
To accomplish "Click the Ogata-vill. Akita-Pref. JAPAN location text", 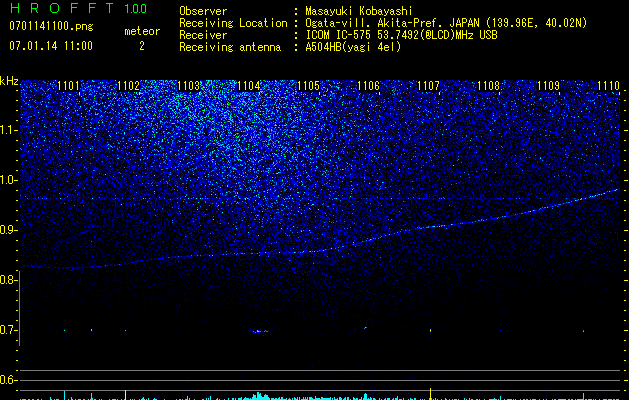I will [446, 23].
